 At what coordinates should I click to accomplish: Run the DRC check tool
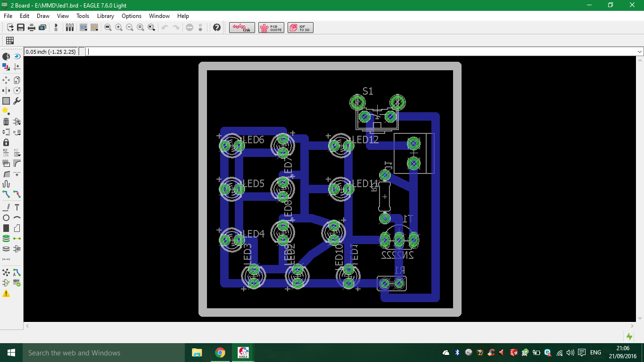pyautogui.click(x=17, y=283)
